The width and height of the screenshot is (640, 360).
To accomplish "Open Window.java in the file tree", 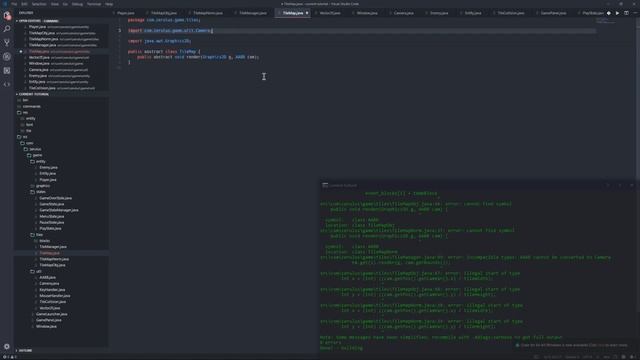I will pyautogui.click(x=46, y=327).
